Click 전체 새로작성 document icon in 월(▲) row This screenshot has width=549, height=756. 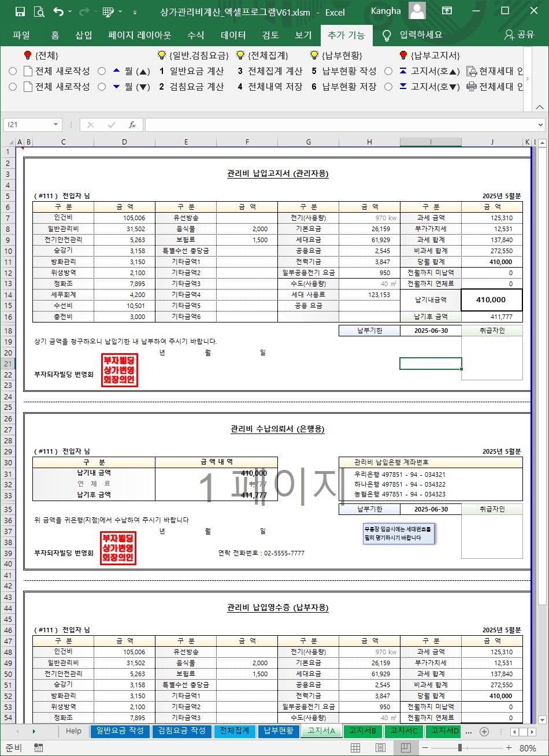[28, 71]
